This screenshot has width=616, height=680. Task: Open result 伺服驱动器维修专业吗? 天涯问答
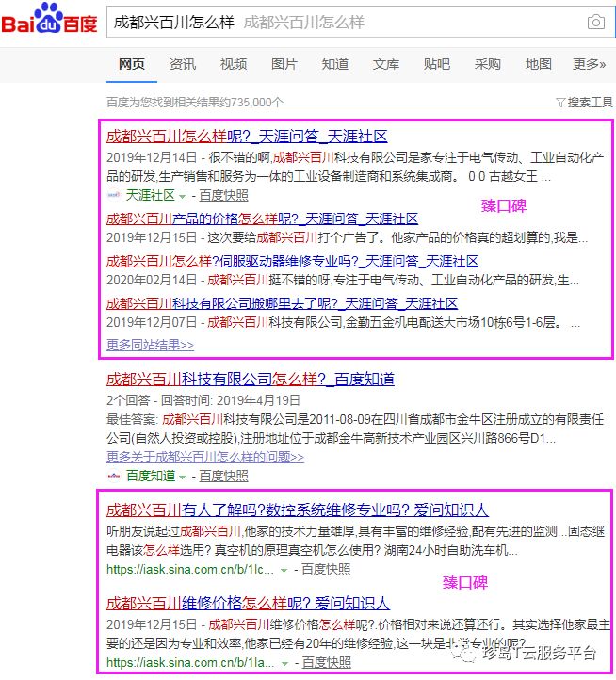pos(292,261)
